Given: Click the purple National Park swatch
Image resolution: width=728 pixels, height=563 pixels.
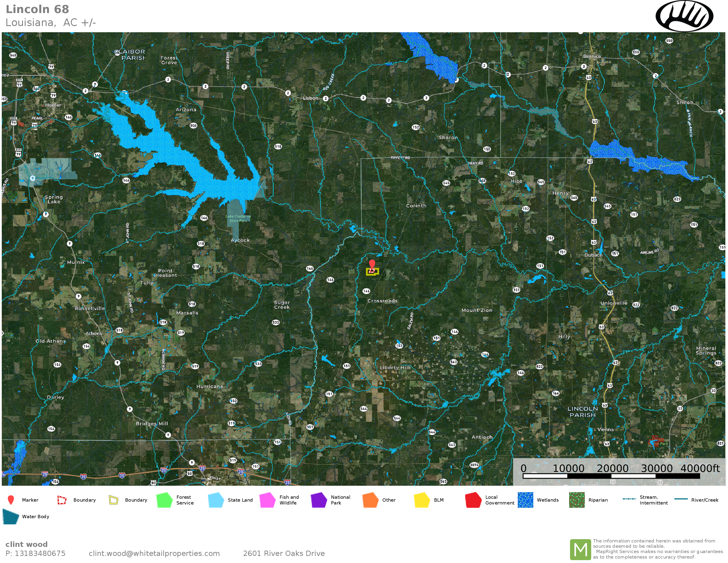Looking at the screenshot, I should coord(319,500).
